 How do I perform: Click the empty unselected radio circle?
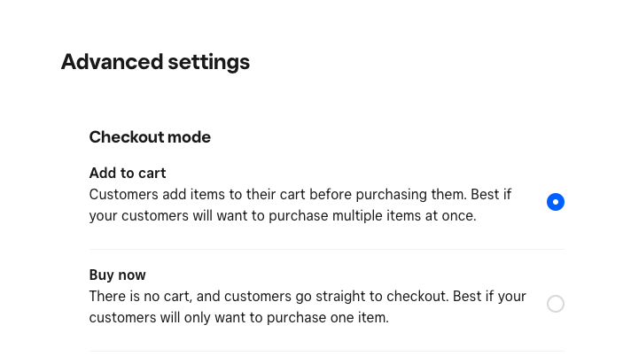coord(556,304)
